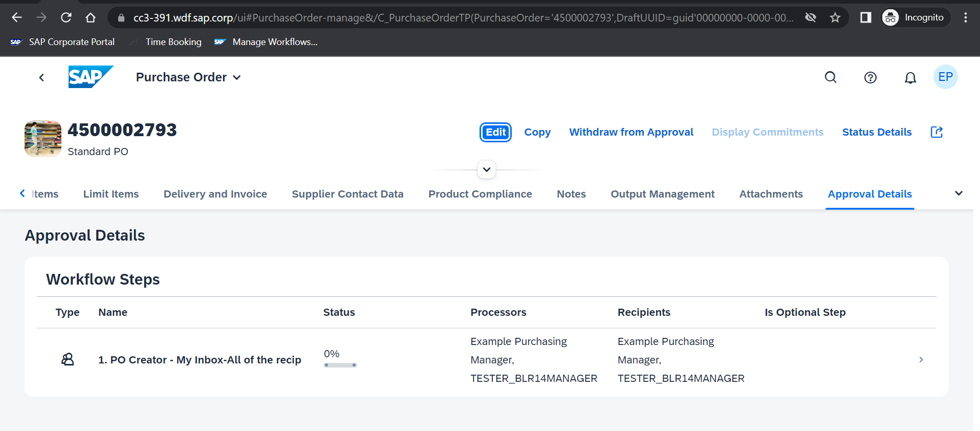This screenshot has height=431, width=980.
Task: Open the browser home page icon
Action: [91, 17]
